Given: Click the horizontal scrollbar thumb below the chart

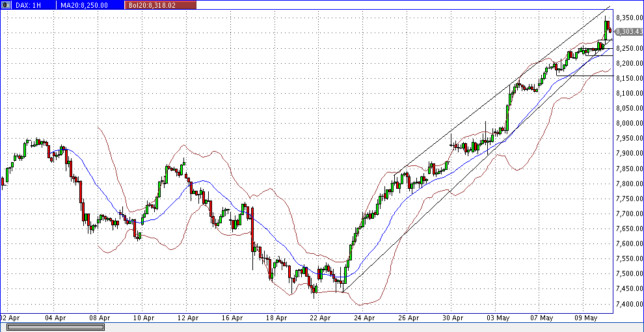Looking at the screenshot, I should tap(56, 327).
